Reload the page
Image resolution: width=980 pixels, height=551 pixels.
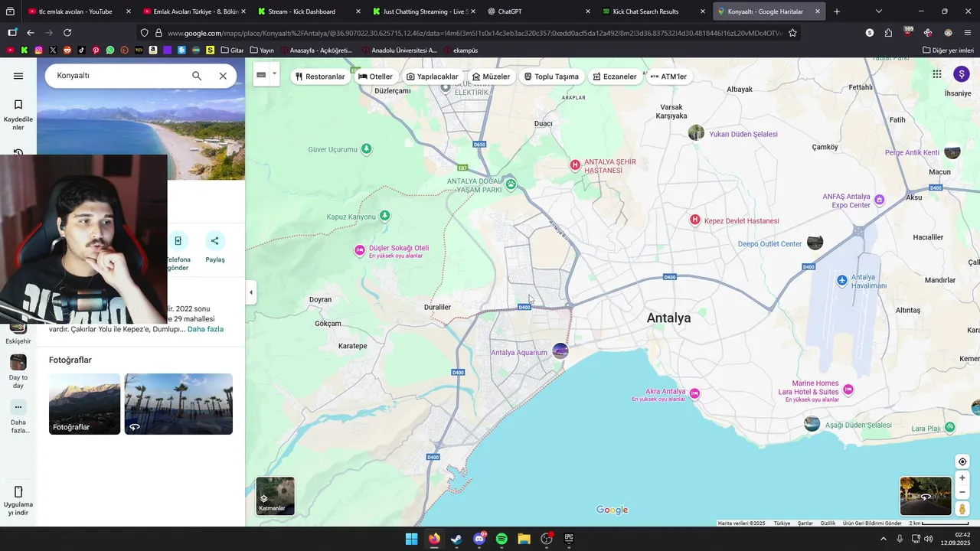[67, 33]
